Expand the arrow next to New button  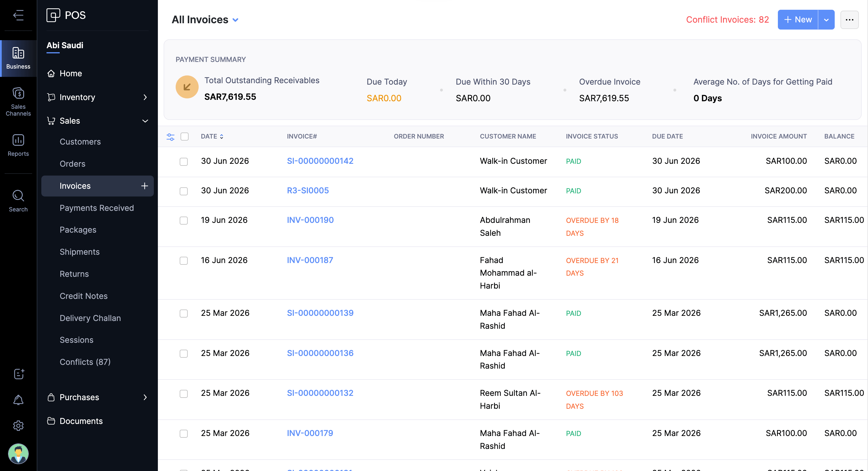click(x=826, y=20)
